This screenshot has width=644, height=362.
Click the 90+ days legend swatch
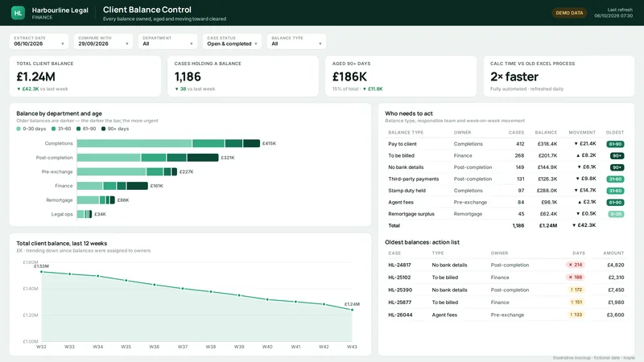coord(104,129)
